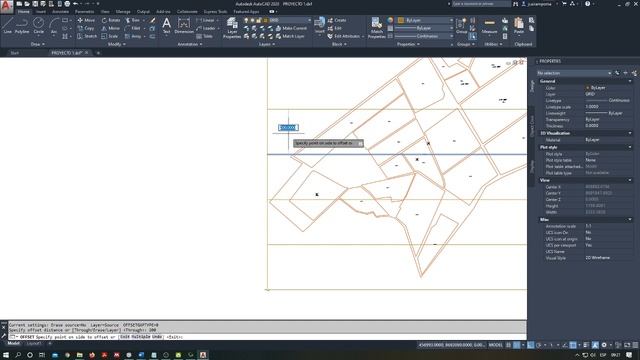640x360 pixels.
Task: Click the Scale tool
Action: tap(110, 36)
